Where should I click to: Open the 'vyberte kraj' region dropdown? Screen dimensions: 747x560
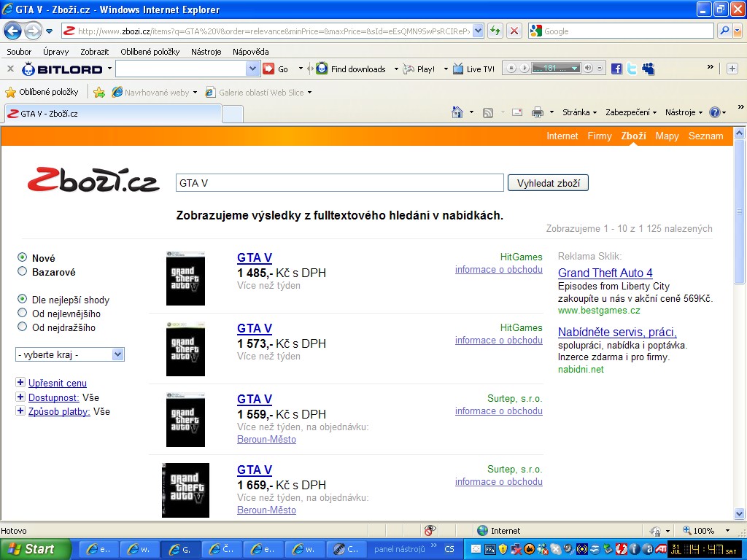click(70, 354)
